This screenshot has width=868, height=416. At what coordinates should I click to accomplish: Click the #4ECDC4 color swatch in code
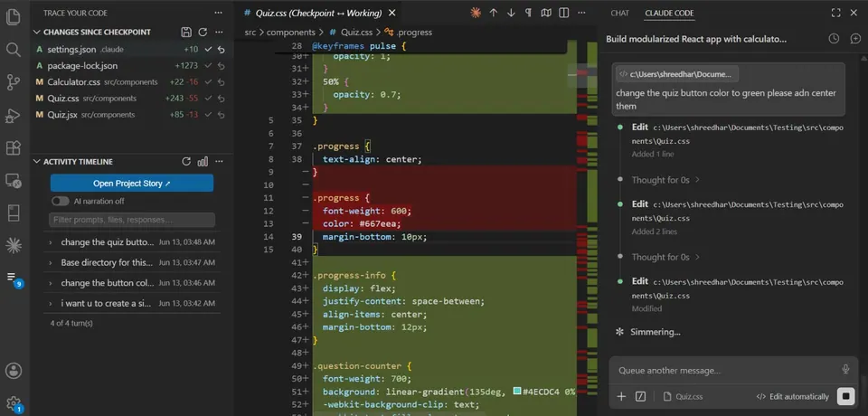pos(517,392)
